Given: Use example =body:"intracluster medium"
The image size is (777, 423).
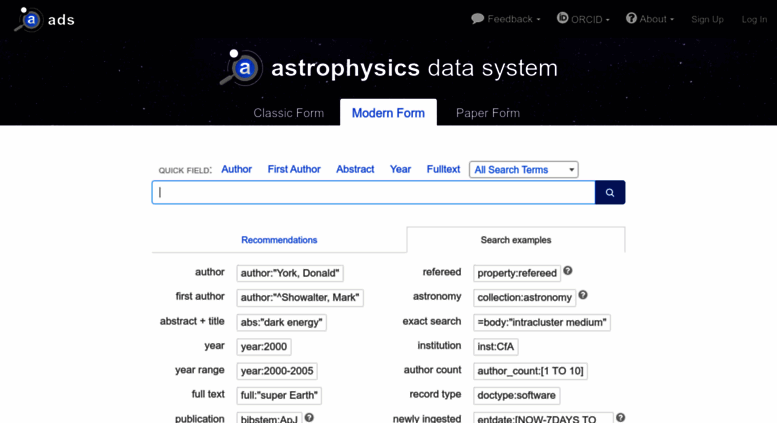Looking at the screenshot, I should click(x=542, y=322).
